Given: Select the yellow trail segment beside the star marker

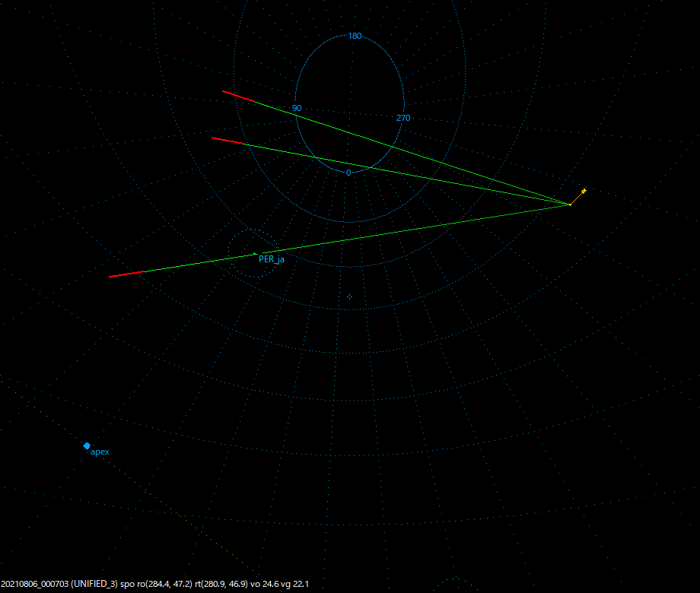Looking at the screenshot, I should pos(577,196).
